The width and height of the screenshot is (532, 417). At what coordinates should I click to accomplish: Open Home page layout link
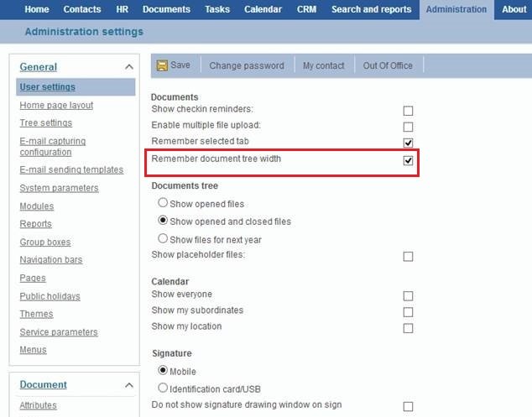tap(56, 106)
